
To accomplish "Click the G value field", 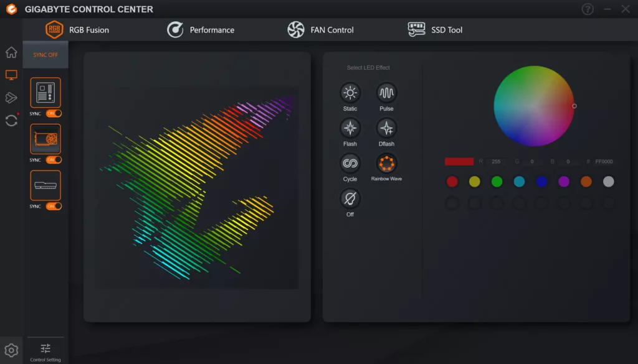I will tap(532, 162).
